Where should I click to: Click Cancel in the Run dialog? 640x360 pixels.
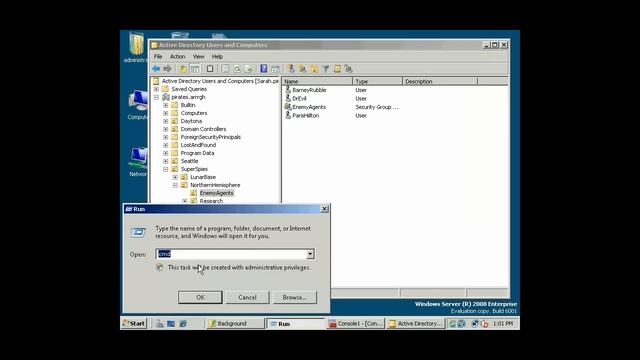point(247,297)
